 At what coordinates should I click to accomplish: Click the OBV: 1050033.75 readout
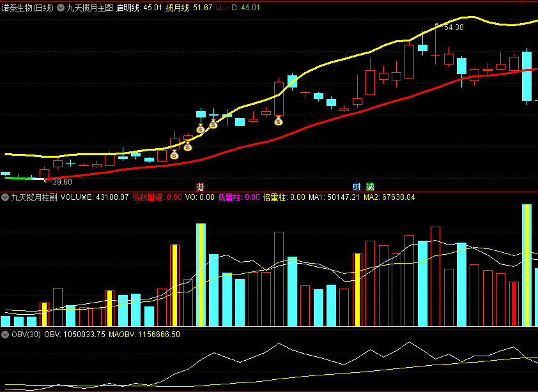click(75, 335)
